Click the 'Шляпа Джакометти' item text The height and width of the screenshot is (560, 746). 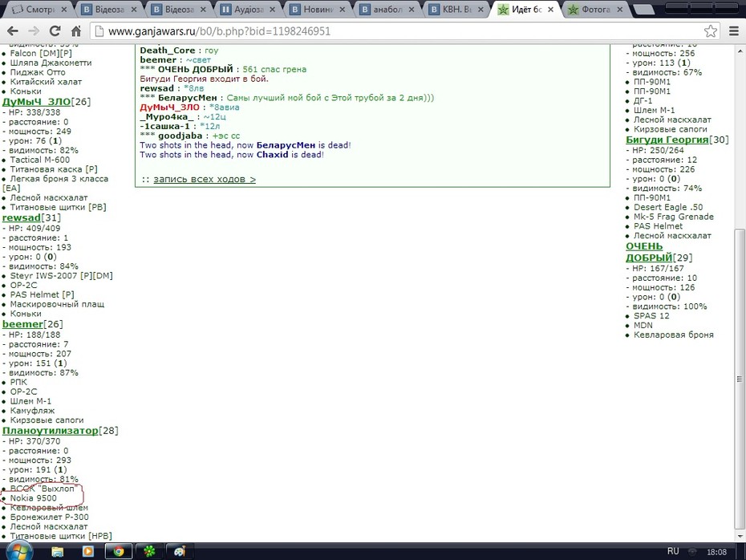[51, 63]
